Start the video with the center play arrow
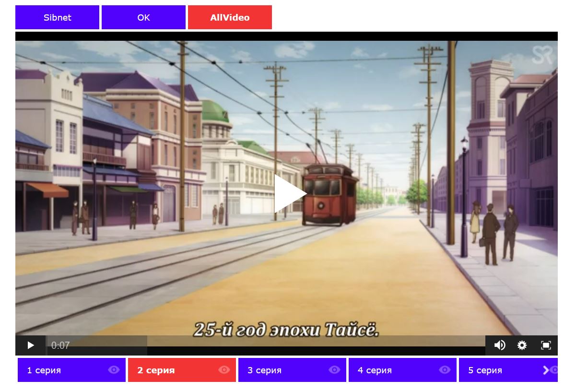This screenshot has width=576, height=392. tap(290, 193)
